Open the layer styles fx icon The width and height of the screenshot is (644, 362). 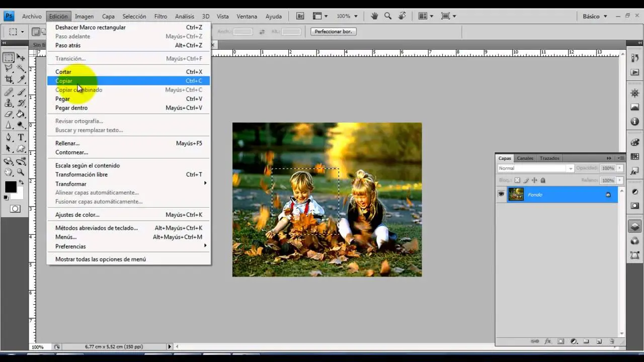click(x=547, y=341)
